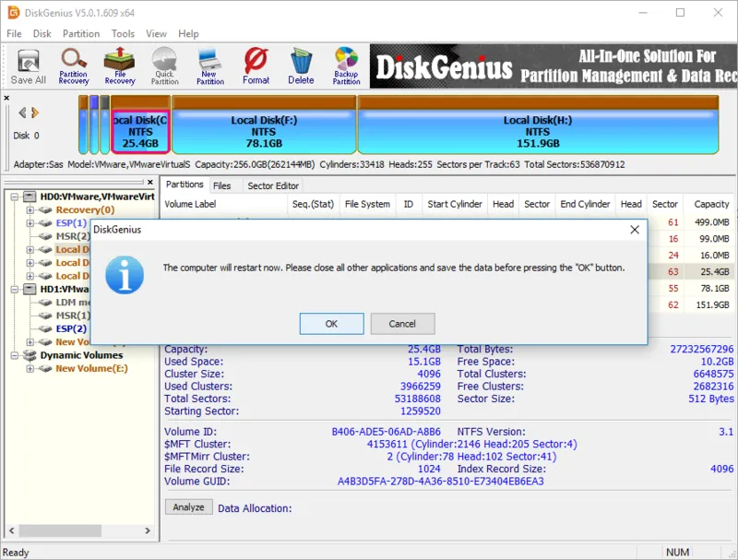The height and width of the screenshot is (560, 738).
Task: Go to next disk with orange arrow
Action: (x=35, y=113)
